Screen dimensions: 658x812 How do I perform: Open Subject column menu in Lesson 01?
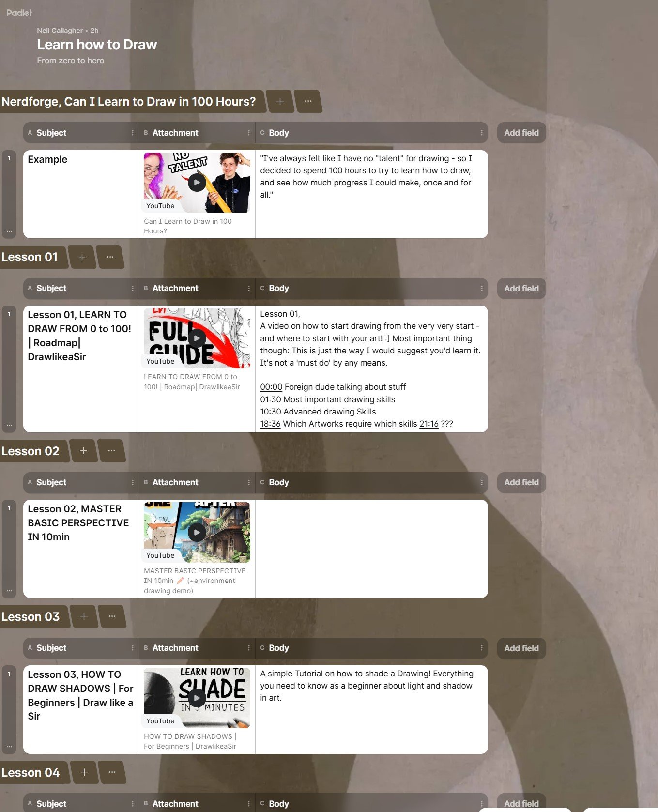[x=133, y=288]
